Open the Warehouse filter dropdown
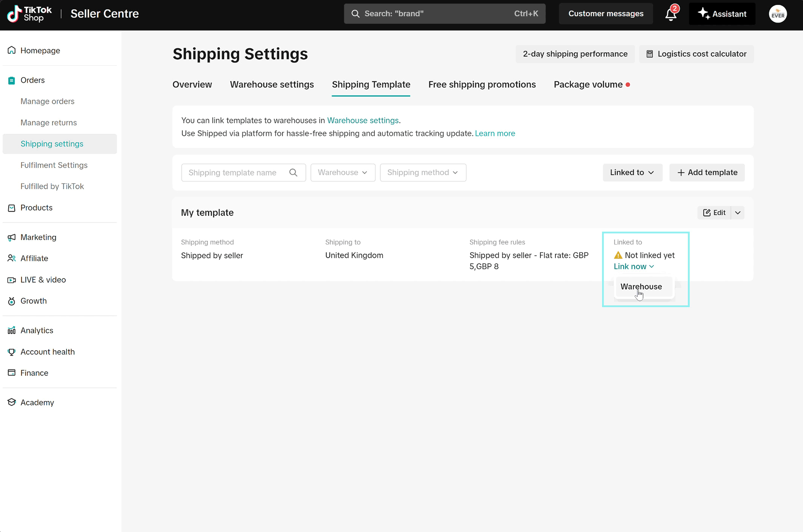The width and height of the screenshot is (803, 532). [x=343, y=173]
